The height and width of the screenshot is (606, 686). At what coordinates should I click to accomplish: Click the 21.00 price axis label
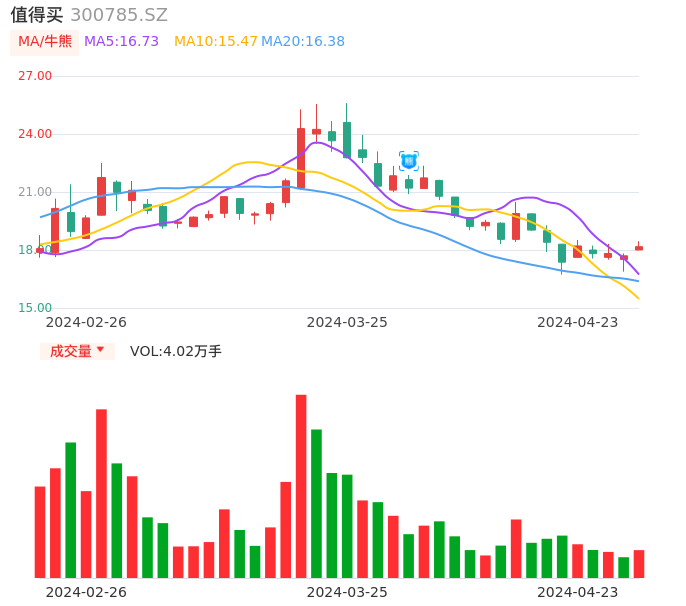[35, 192]
